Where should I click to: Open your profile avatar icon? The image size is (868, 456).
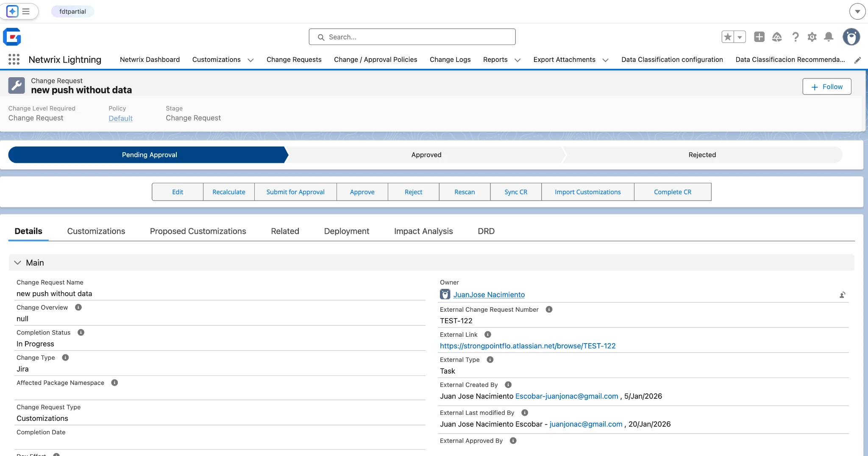tap(852, 37)
